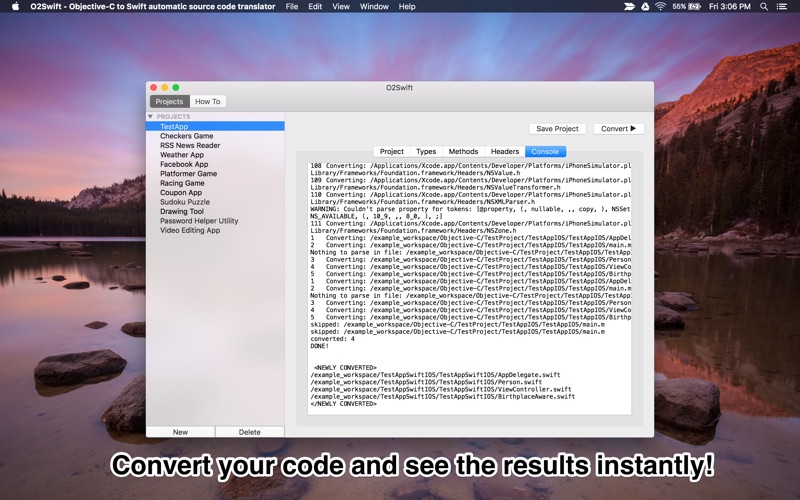Switch to the How To tab
Screen dimensions: 800x500
(x=208, y=101)
